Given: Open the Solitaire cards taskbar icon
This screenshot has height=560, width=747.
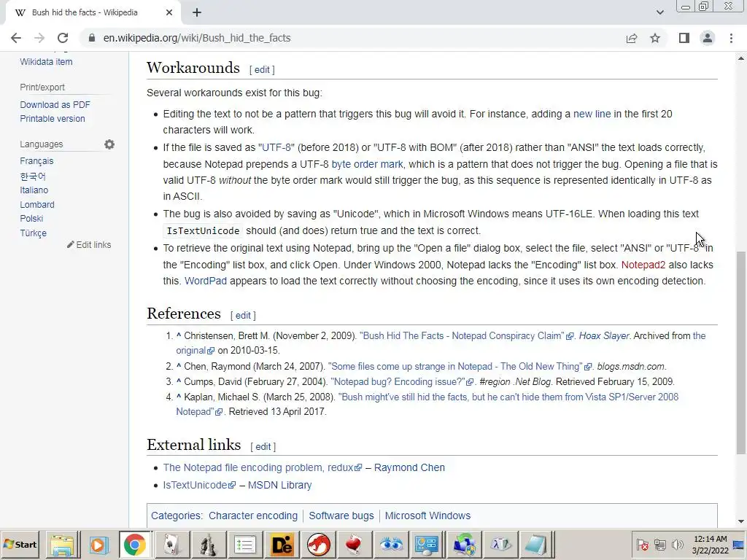Looking at the screenshot, I should coord(171,545).
